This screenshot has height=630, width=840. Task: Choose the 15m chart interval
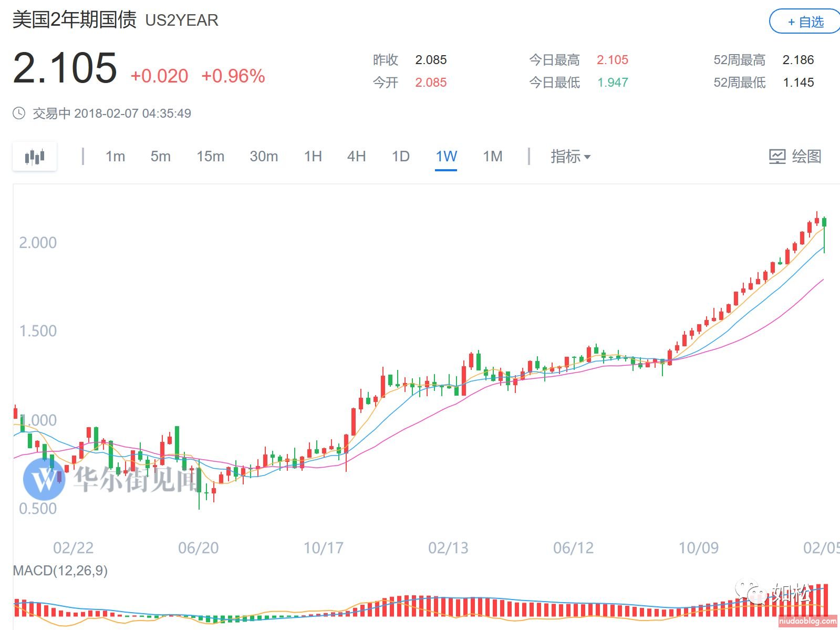(x=210, y=157)
